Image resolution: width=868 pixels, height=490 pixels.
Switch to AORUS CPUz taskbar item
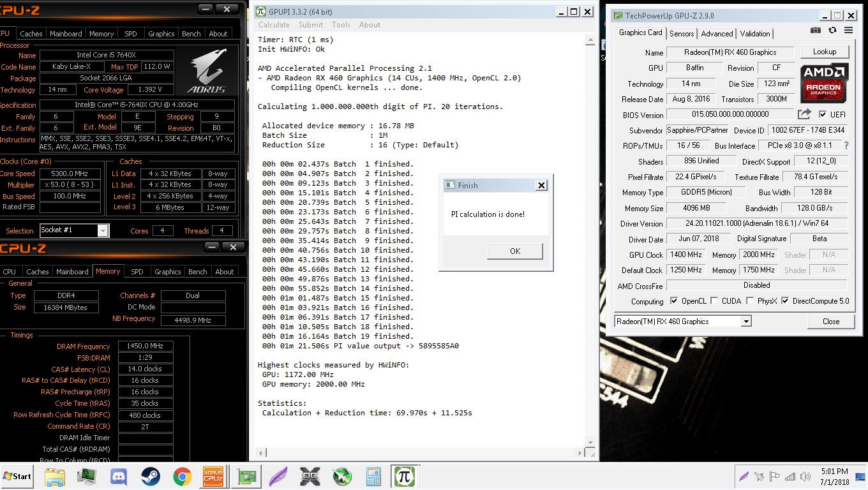point(213,476)
